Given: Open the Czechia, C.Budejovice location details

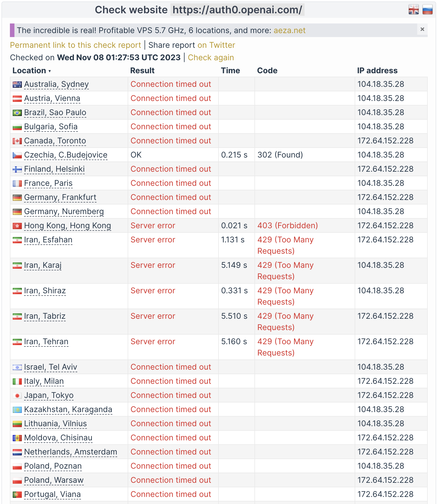Looking at the screenshot, I should point(66,155).
